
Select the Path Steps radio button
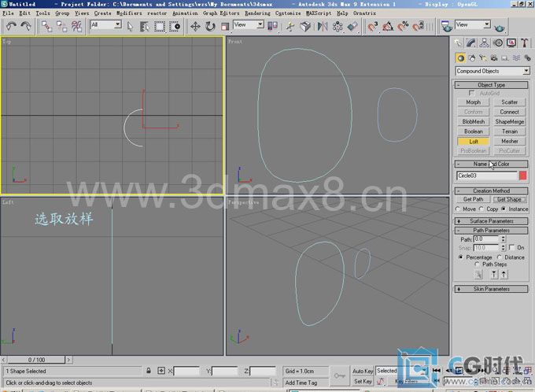(x=477, y=264)
